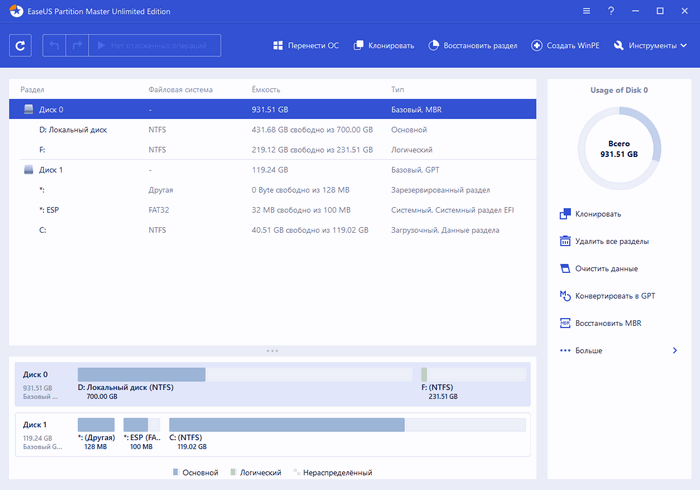Click the Файловая система column header
This screenshot has height=490, width=700.
pyautogui.click(x=180, y=90)
